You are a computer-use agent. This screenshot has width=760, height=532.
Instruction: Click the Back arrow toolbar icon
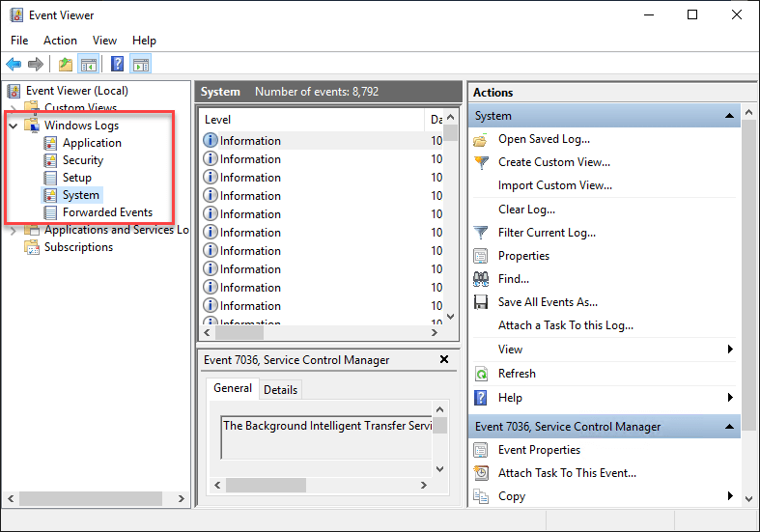14,64
